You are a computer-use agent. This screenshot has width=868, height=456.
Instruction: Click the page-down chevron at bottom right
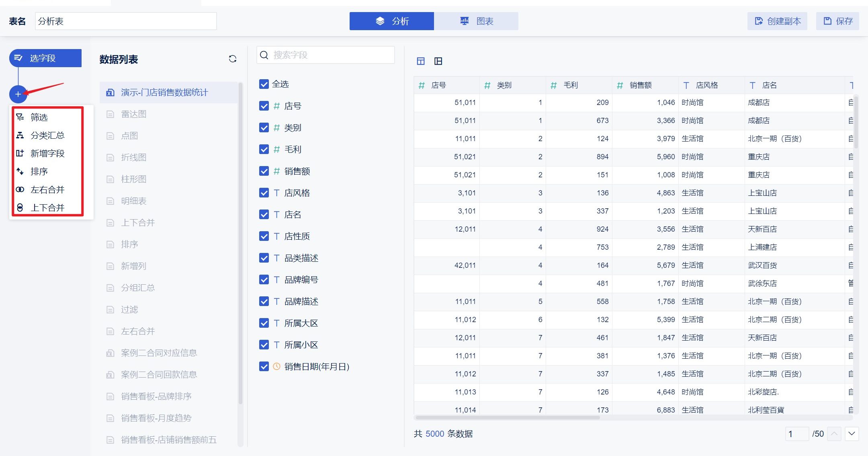tap(851, 434)
